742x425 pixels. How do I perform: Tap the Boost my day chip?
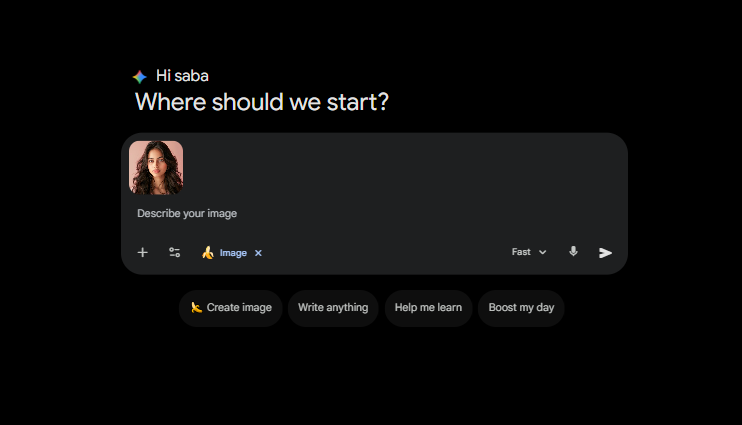point(521,308)
